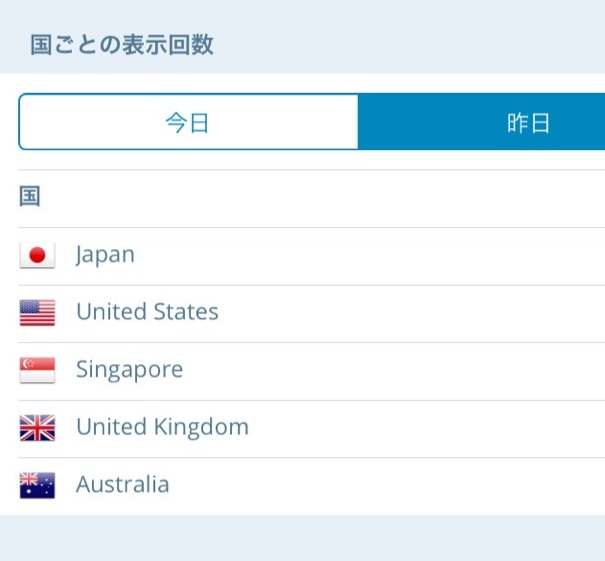Click the United Kingdom flag icon
The height and width of the screenshot is (561, 605).
37,428
